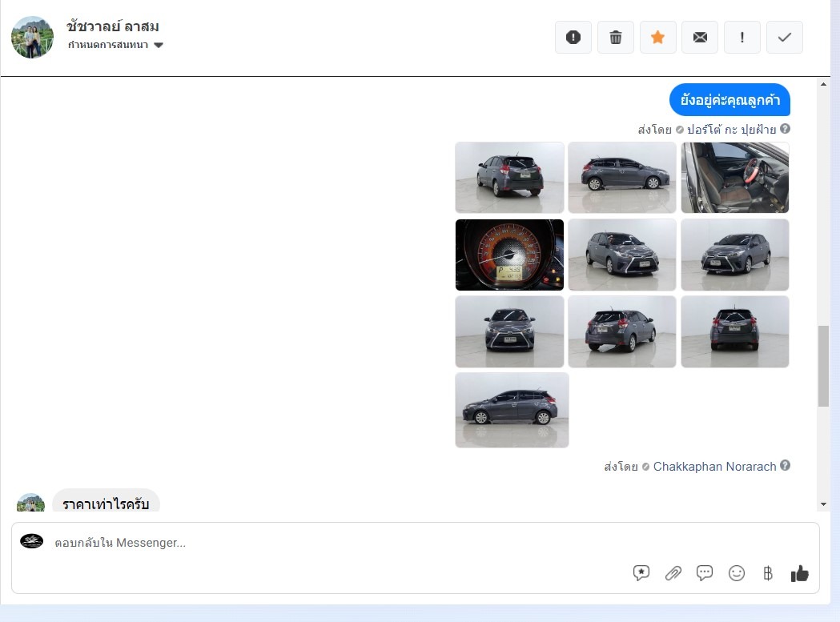
Task: Mark conversation unread with envelope icon
Action: click(x=700, y=38)
